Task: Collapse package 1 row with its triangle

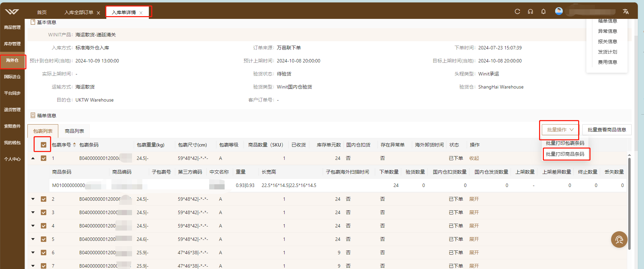Action: [x=33, y=158]
